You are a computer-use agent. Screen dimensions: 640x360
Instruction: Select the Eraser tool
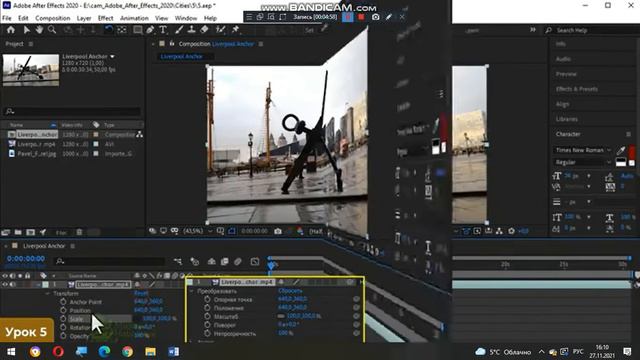(204, 30)
